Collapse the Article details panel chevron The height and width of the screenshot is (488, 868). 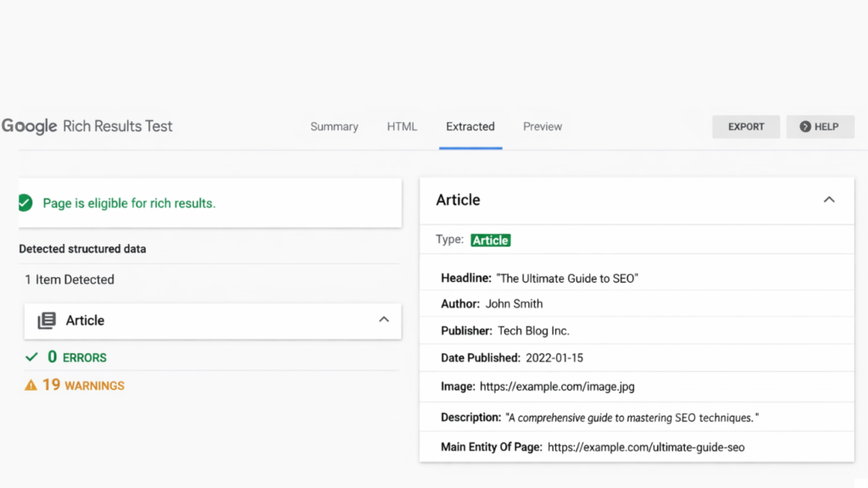click(829, 199)
